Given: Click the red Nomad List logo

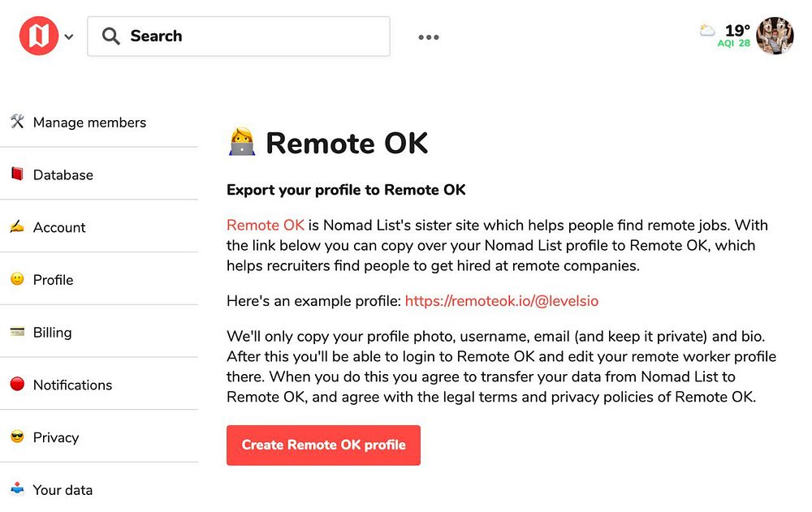Looking at the screenshot, I should (38, 37).
